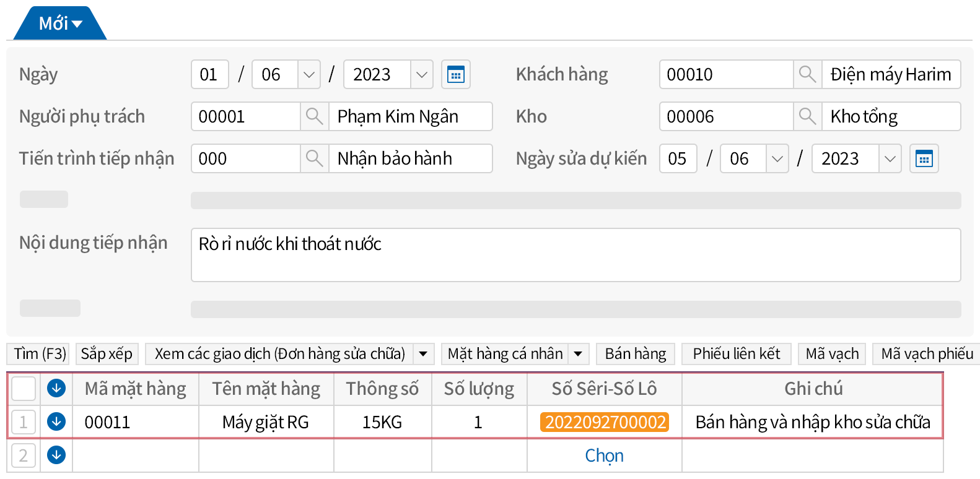This screenshot has width=980, height=479.
Task: Expand the month dropdown for Ngày
Action: 308,75
